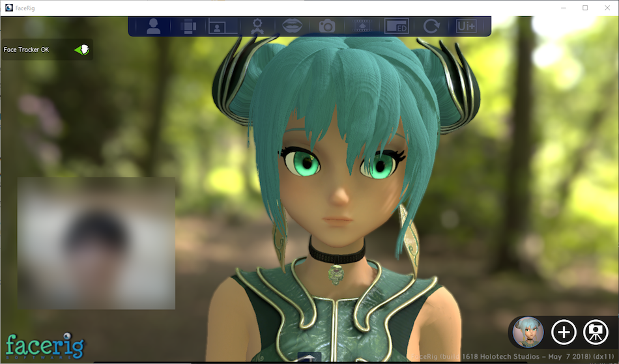Open environment options via camera-on-tripod icon
This screenshot has height=364, width=619.
coord(596,332)
